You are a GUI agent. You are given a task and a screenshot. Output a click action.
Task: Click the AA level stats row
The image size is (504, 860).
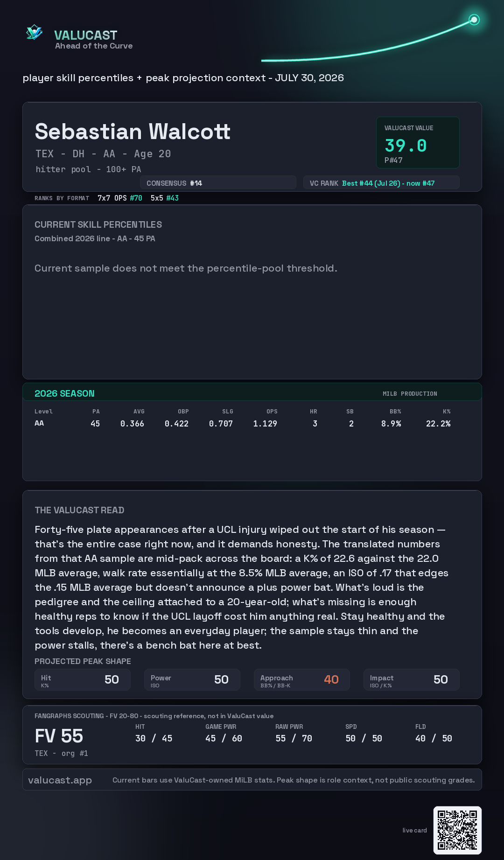point(243,424)
